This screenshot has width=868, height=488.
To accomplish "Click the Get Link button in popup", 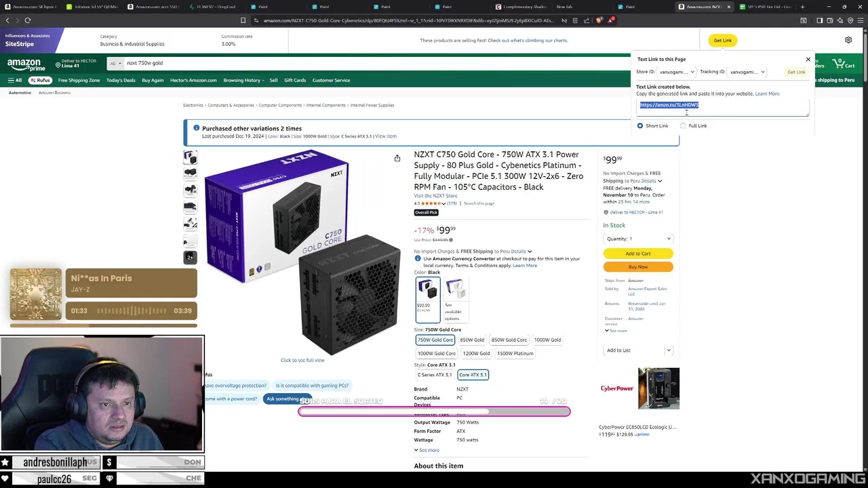I will pyautogui.click(x=796, y=72).
